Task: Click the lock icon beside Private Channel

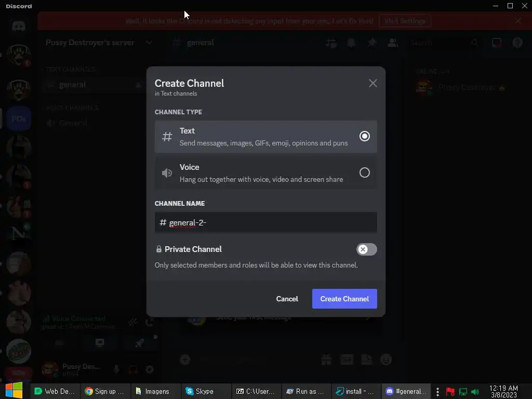Action: (158, 249)
